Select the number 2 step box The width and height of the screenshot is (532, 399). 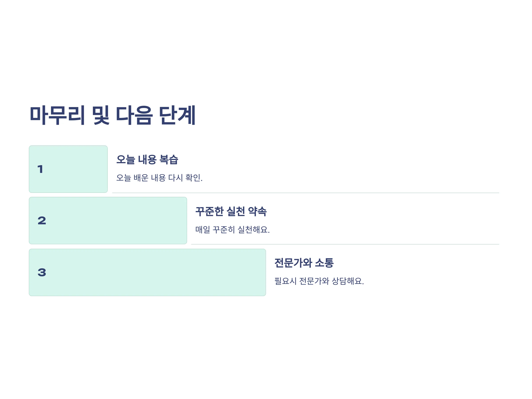click(108, 221)
